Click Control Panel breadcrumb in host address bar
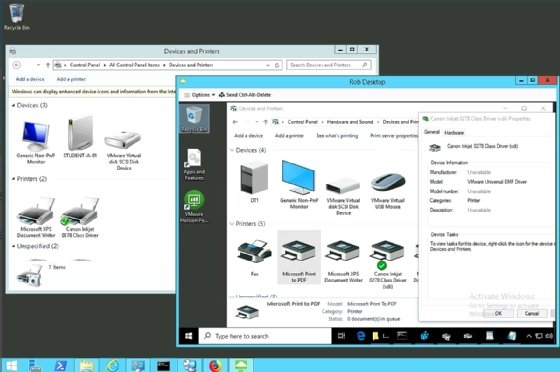 coord(85,65)
